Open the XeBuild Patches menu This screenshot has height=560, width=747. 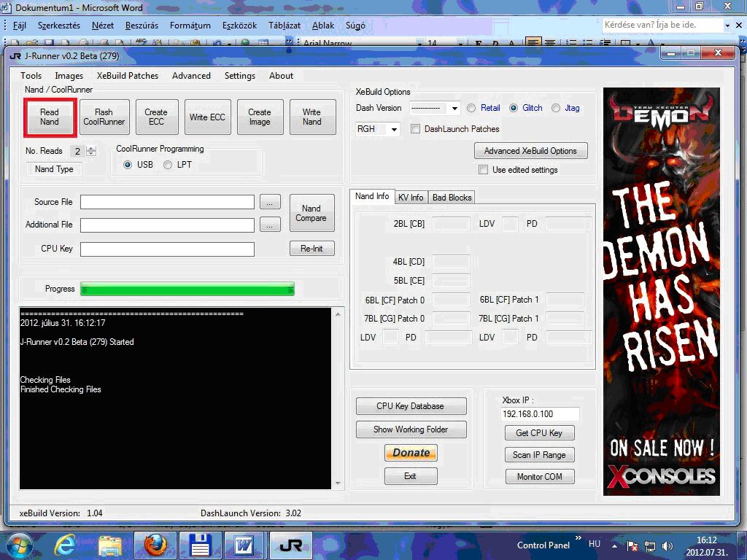pos(128,76)
